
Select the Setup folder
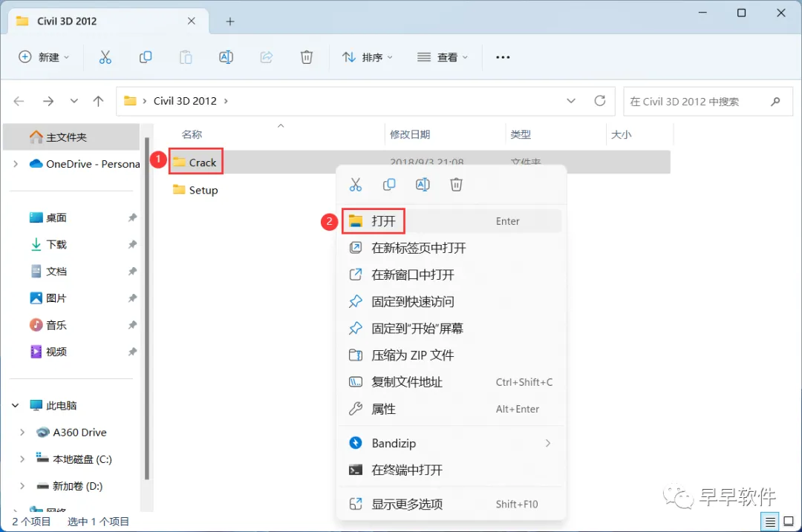(x=195, y=190)
